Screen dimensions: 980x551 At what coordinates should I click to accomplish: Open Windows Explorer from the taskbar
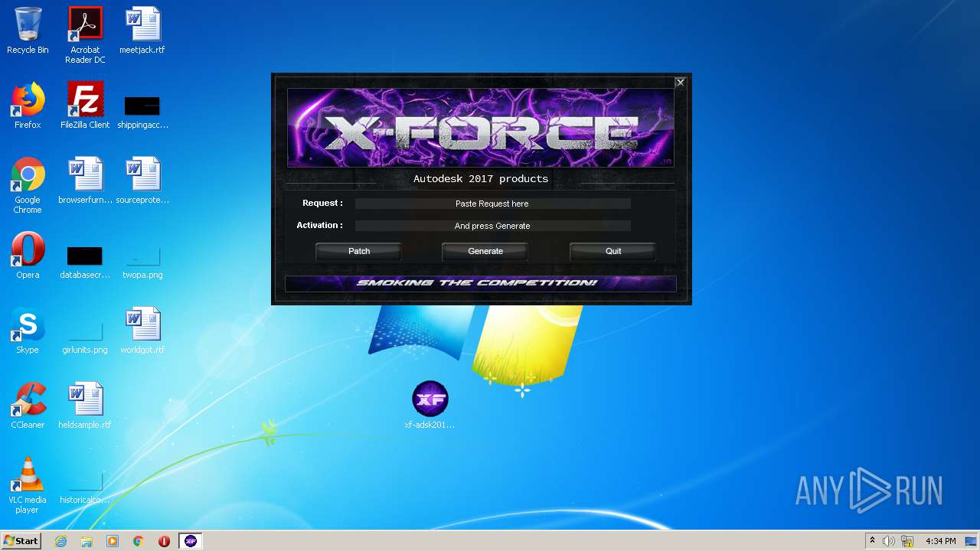pyautogui.click(x=87, y=541)
